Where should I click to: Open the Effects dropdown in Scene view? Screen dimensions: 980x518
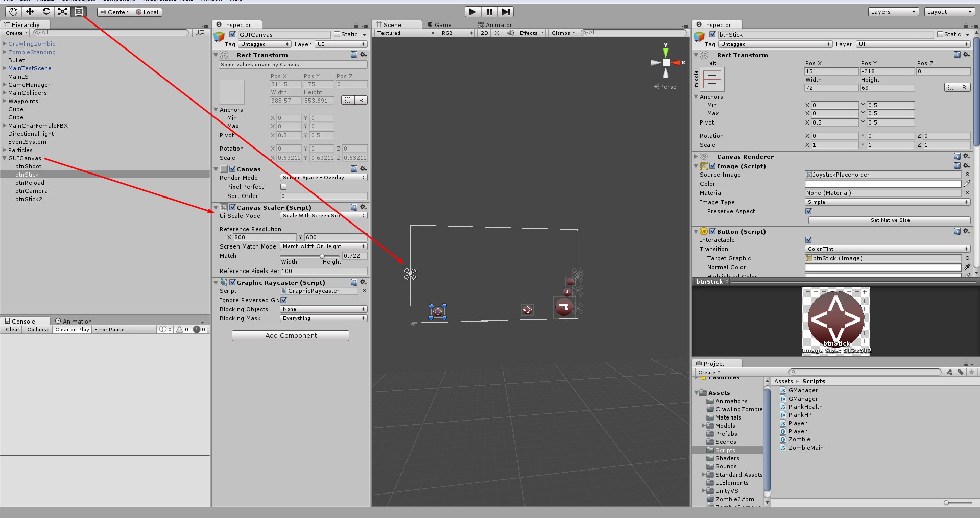click(532, 33)
